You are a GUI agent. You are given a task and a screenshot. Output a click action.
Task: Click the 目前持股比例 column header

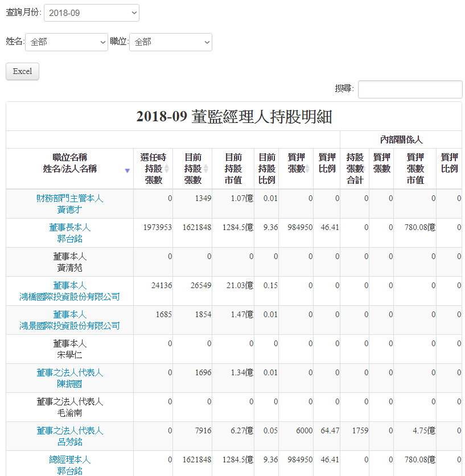(x=266, y=169)
